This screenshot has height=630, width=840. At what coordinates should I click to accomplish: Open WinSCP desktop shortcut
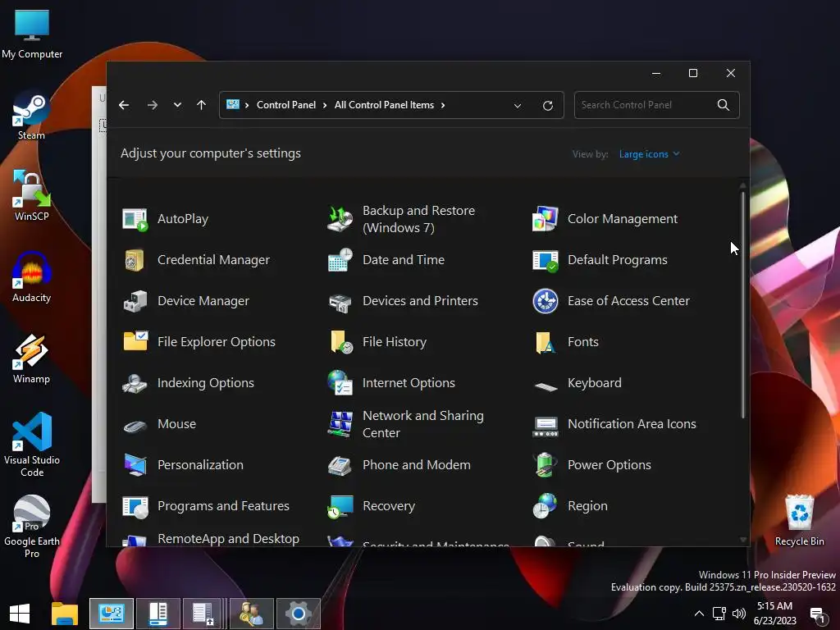coord(32,196)
